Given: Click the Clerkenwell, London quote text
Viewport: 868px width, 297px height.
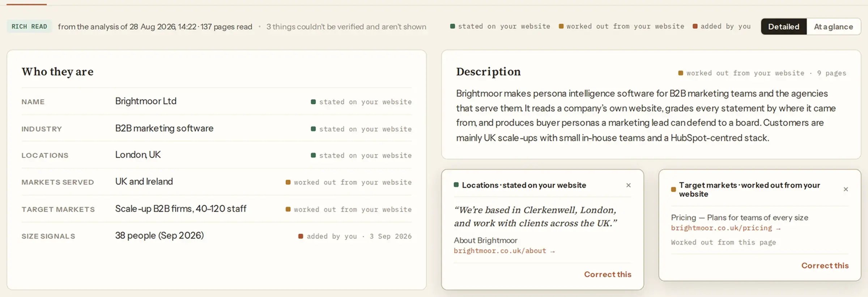Looking at the screenshot, I should 536,216.
